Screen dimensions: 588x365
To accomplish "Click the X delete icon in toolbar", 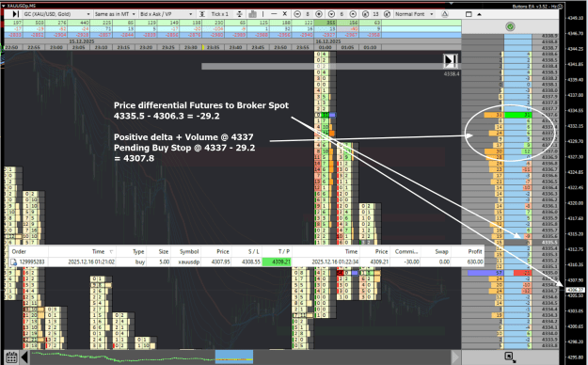I will point(285,14).
